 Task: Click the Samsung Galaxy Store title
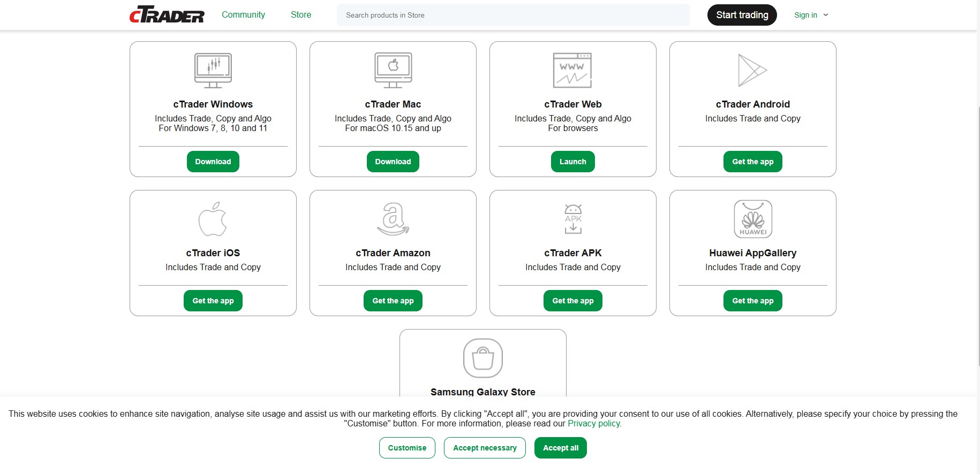pos(483,392)
